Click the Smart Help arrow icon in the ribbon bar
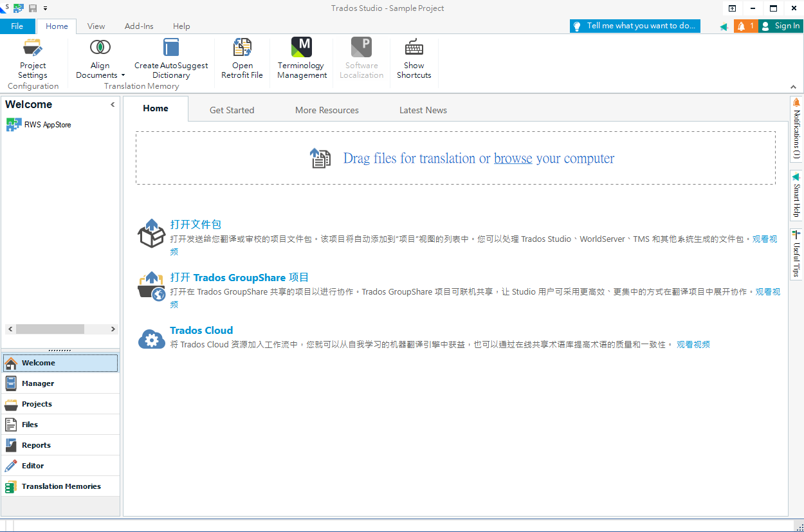The width and height of the screenshot is (804, 532). coord(724,26)
